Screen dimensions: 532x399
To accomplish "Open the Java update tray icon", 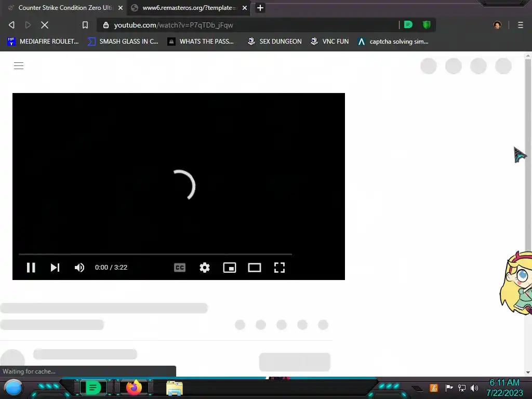I will (434, 388).
